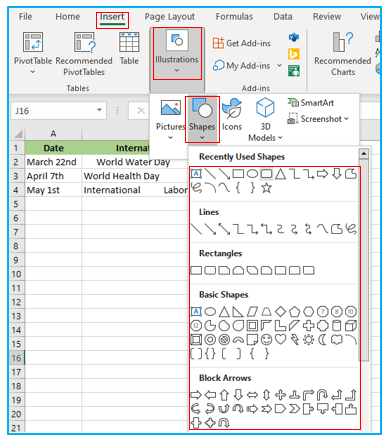Click the shapes gallery scroll-up arrow
The image size is (389, 442).
coord(364,154)
